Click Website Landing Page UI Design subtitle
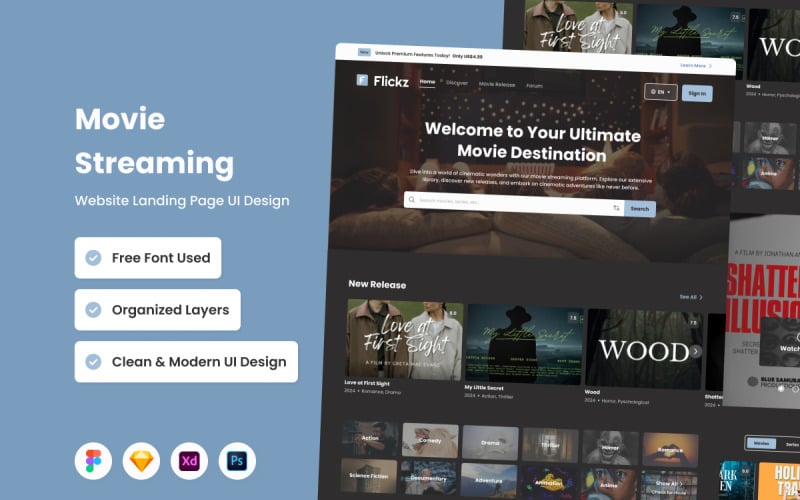The width and height of the screenshot is (800, 500). pos(182,201)
